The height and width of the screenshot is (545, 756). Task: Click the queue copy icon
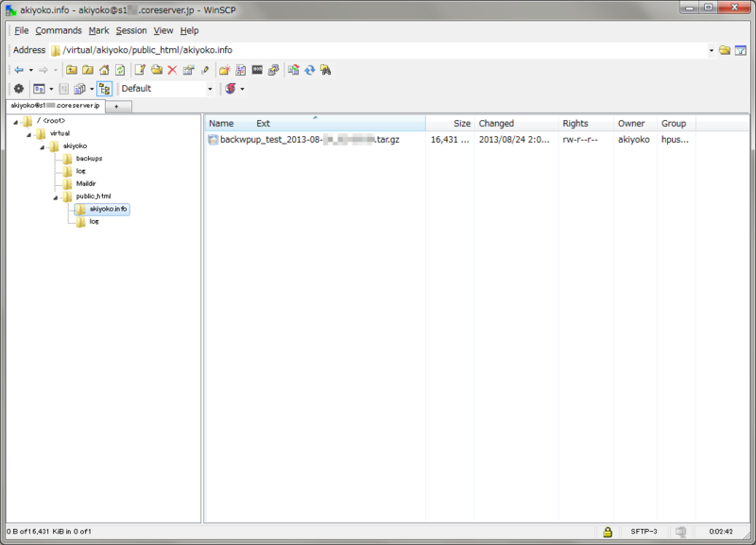(x=79, y=89)
